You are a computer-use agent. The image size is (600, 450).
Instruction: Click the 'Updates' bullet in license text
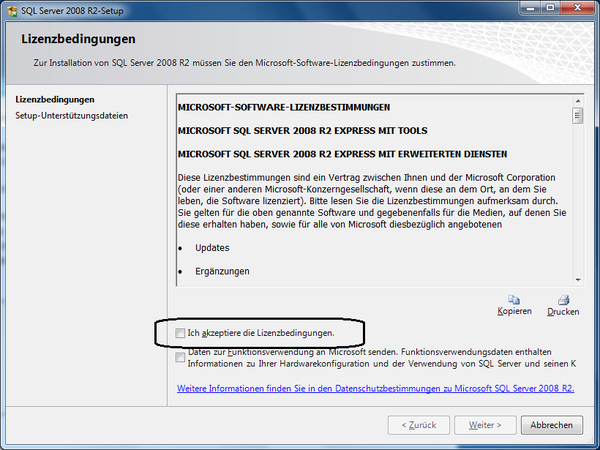pos(212,248)
